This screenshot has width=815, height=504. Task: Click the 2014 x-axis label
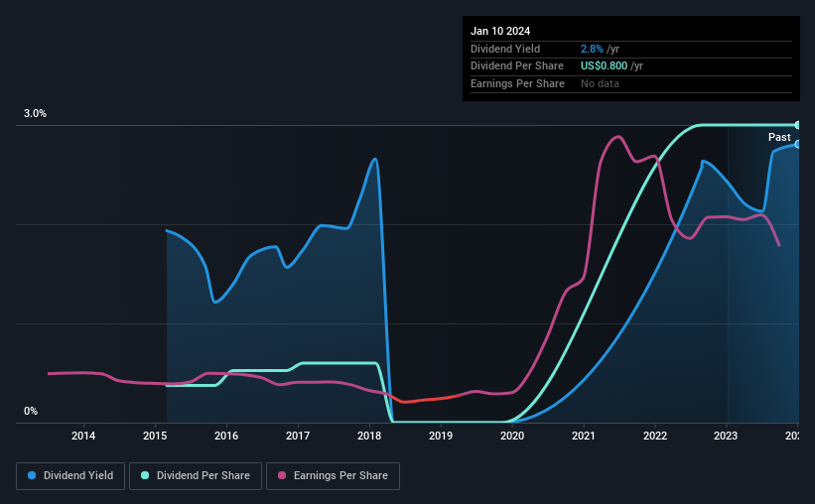[x=83, y=436]
